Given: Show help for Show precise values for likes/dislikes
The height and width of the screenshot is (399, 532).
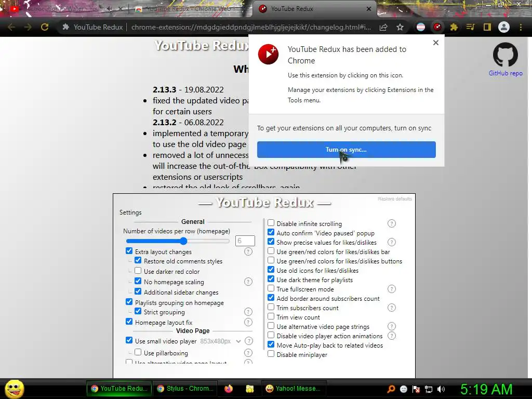Looking at the screenshot, I should [392, 242].
